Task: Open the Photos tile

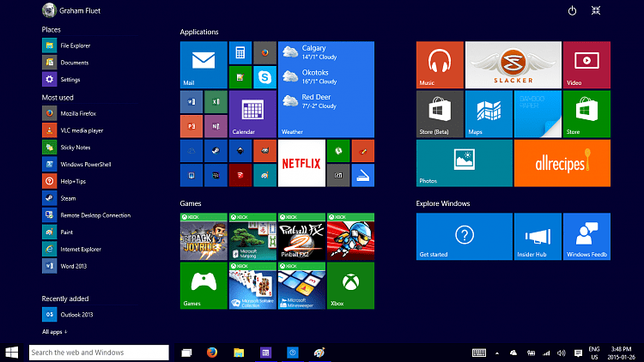Action: [x=464, y=163]
